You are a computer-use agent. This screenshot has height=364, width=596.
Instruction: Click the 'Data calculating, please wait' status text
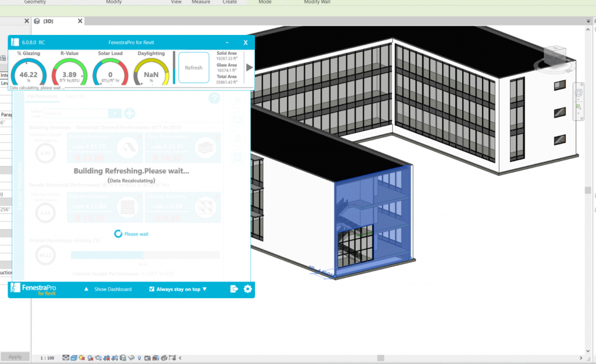pyautogui.click(x=37, y=88)
